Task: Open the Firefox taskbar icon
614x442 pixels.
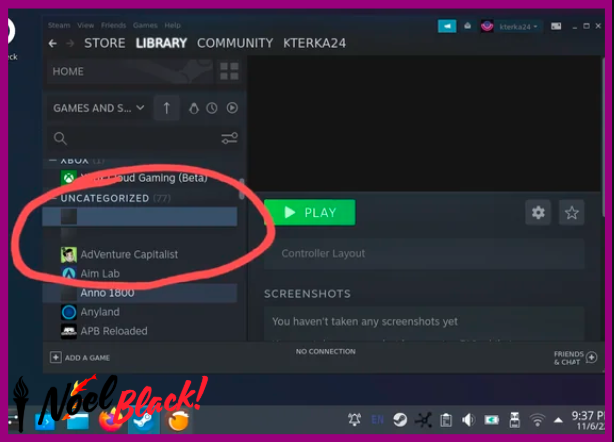Action: tap(110, 420)
